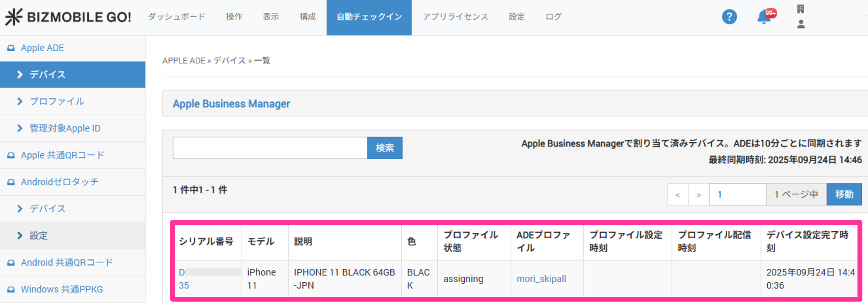Click the Apple ADE drive icon
This screenshot has height=303, width=868.
11,48
